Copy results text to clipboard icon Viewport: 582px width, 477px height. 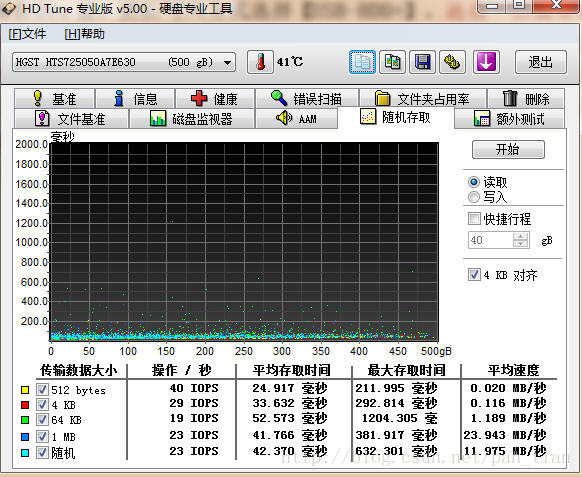pyautogui.click(x=362, y=62)
